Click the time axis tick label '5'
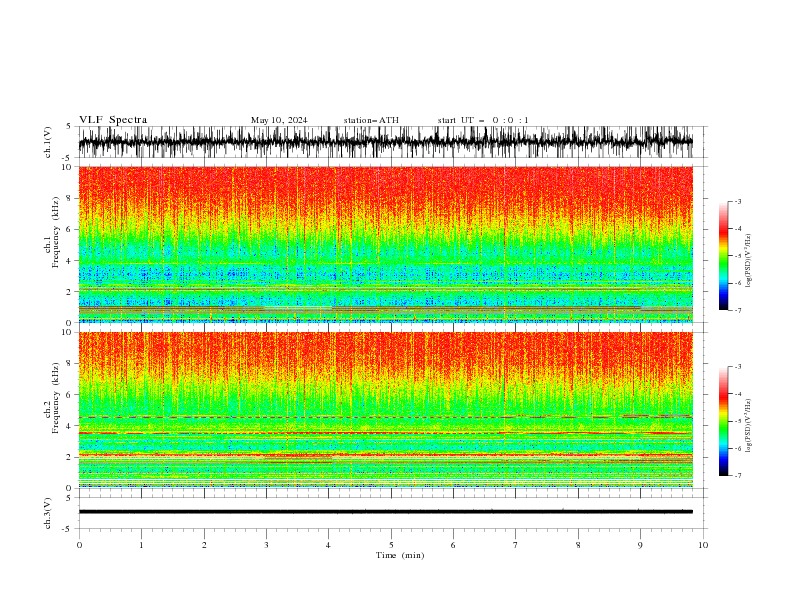Image resolution: width=792 pixels, height=612 pixels. pos(391,545)
